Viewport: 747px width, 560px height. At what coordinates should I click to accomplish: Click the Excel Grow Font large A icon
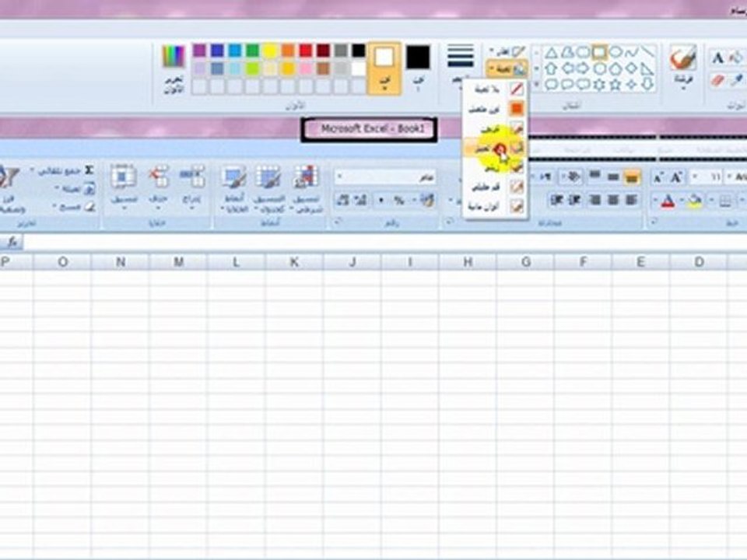[x=676, y=177]
